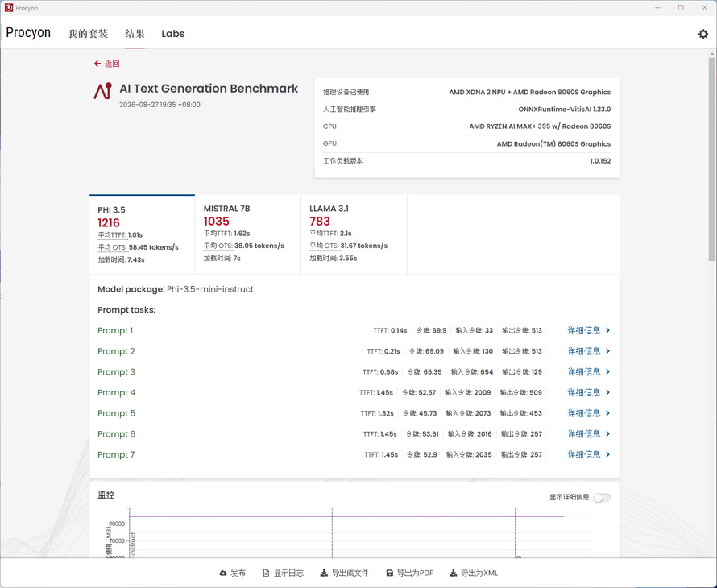Click the Prompt 1 task label

tap(115, 330)
